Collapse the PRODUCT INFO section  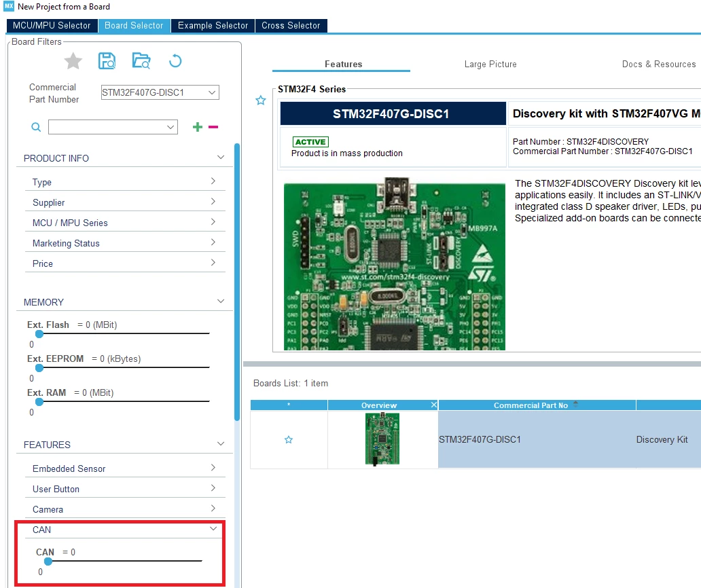pos(220,158)
